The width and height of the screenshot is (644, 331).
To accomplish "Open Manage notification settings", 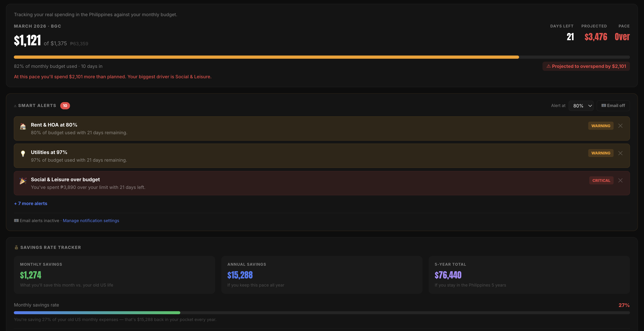I will click(91, 220).
